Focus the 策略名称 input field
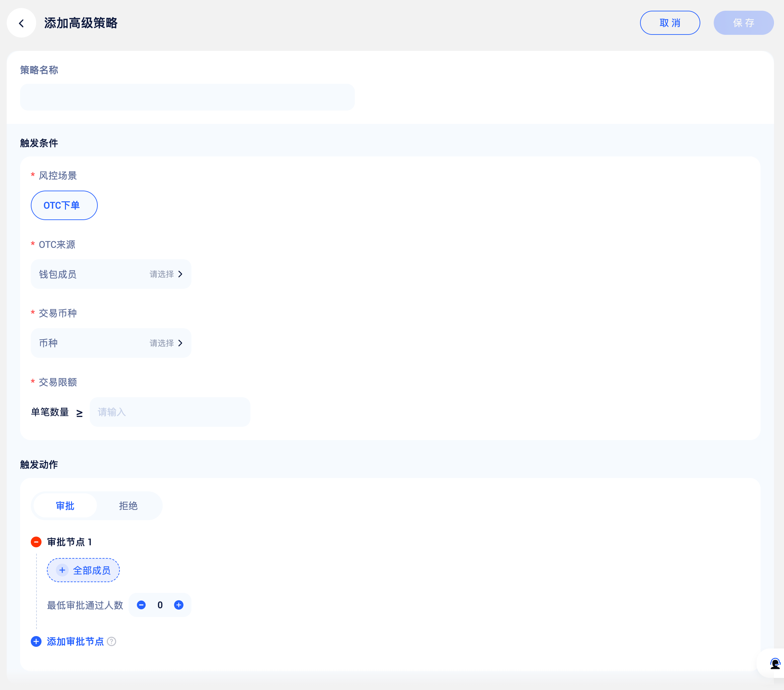 (x=187, y=97)
